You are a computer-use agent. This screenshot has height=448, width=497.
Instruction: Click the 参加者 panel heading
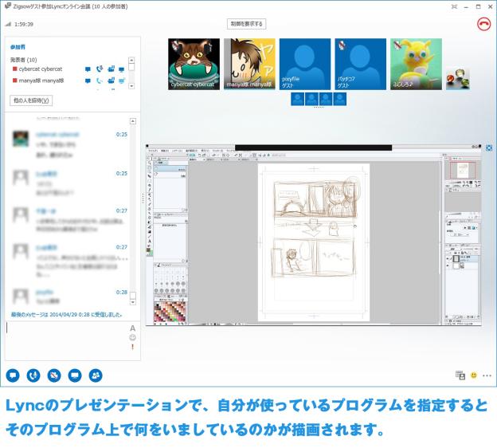point(18,47)
